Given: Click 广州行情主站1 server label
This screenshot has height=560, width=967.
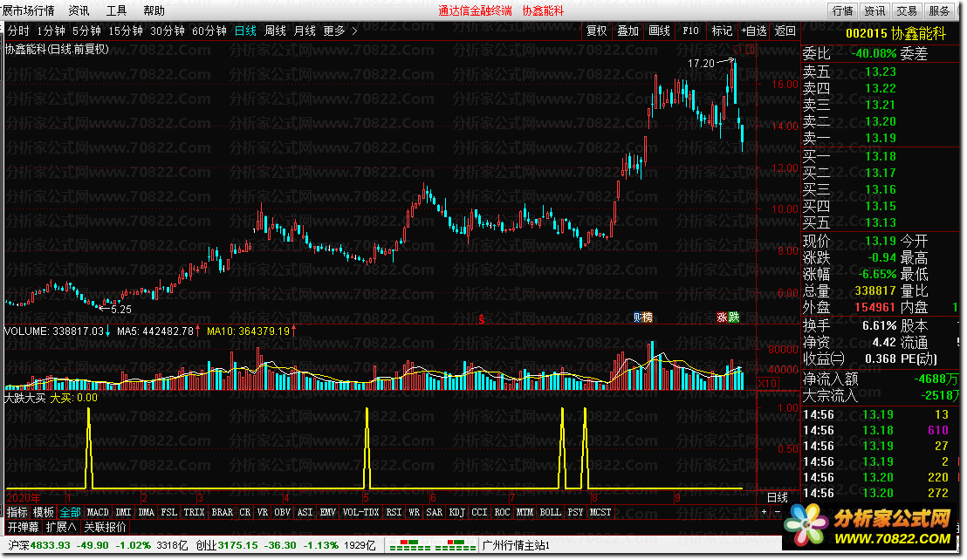Looking at the screenshot, I should [x=516, y=546].
